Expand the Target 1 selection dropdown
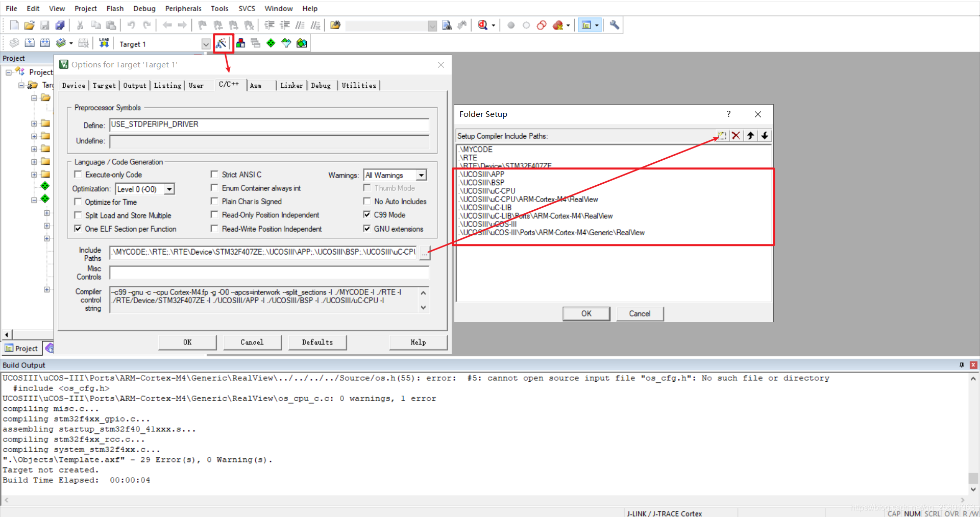Image resolution: width=980 pixels, height=517 pixels. coord(206,44)
